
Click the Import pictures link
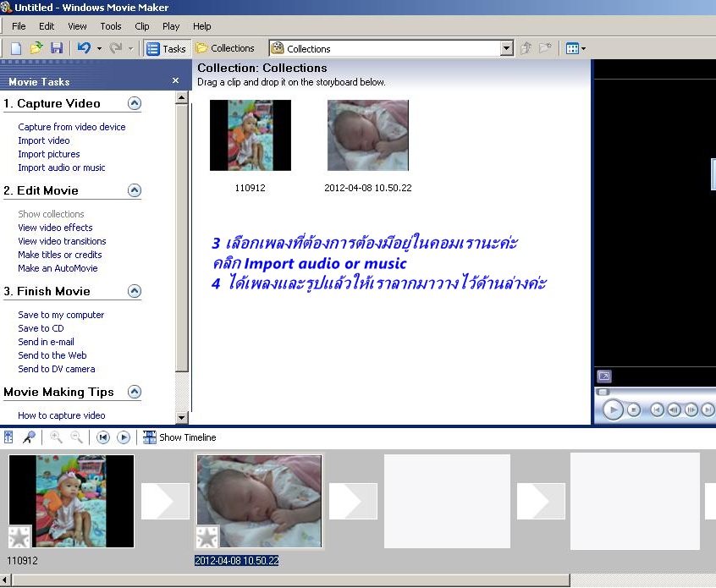click(49, 154)
